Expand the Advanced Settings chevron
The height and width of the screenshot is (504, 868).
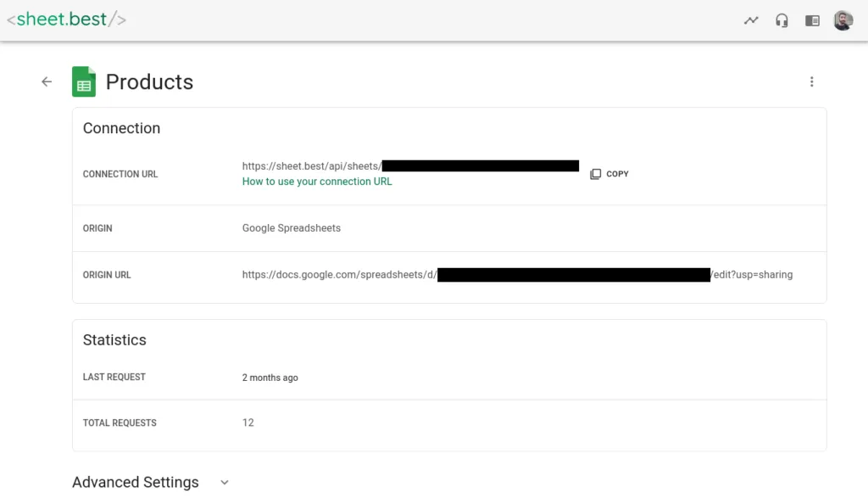click(x=225, y=482)
